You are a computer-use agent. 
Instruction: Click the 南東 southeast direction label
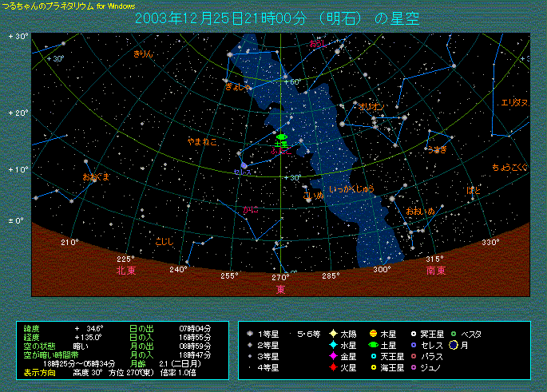(435, 271)
